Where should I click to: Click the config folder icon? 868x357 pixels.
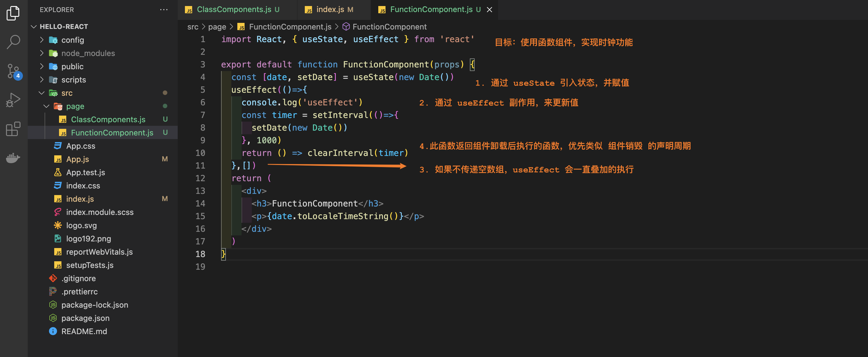tap(53, 40)
